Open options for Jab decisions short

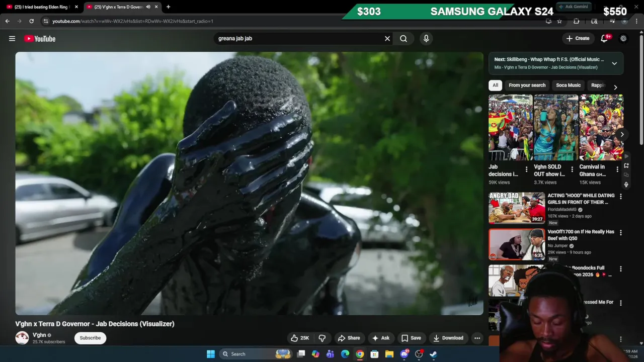coord(526,169)
